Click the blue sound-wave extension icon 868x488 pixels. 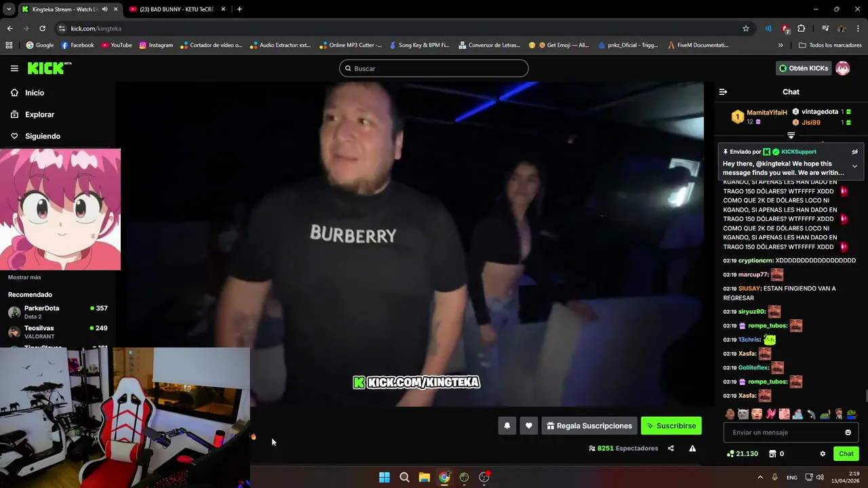point(768,28)
